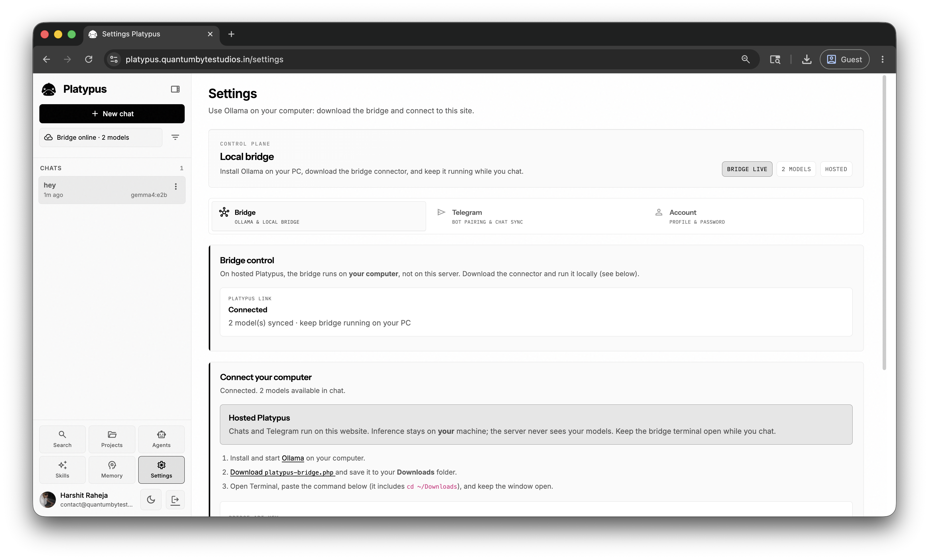Open Search in sidebar

point(62,439)
